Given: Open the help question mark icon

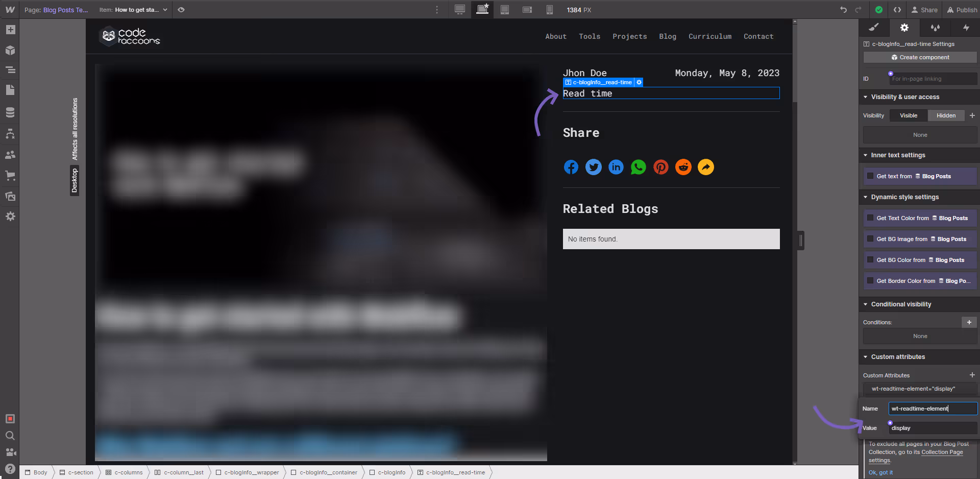Looking at the screenshot, I should [10, 469].
